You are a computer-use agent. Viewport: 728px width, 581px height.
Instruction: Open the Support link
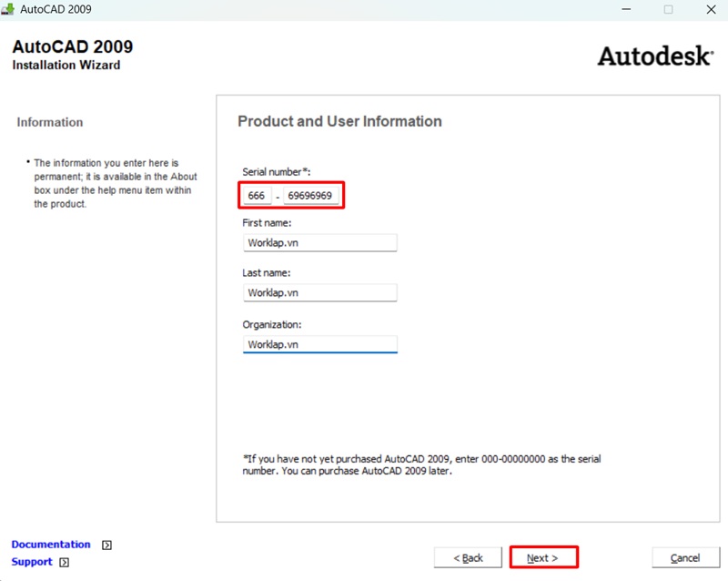[32, 562]
